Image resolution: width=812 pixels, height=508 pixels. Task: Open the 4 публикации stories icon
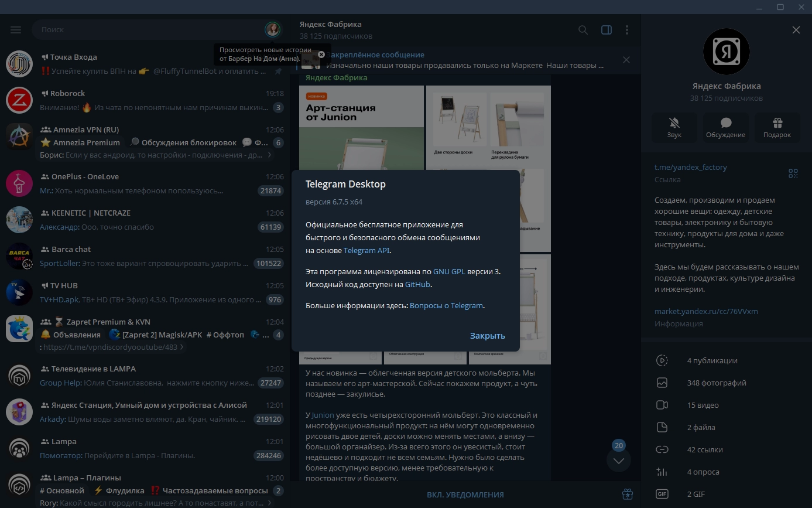tap(662, 360)
